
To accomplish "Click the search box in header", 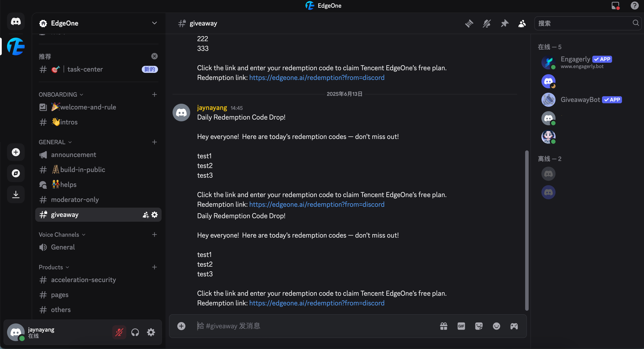I will [587, 23].
